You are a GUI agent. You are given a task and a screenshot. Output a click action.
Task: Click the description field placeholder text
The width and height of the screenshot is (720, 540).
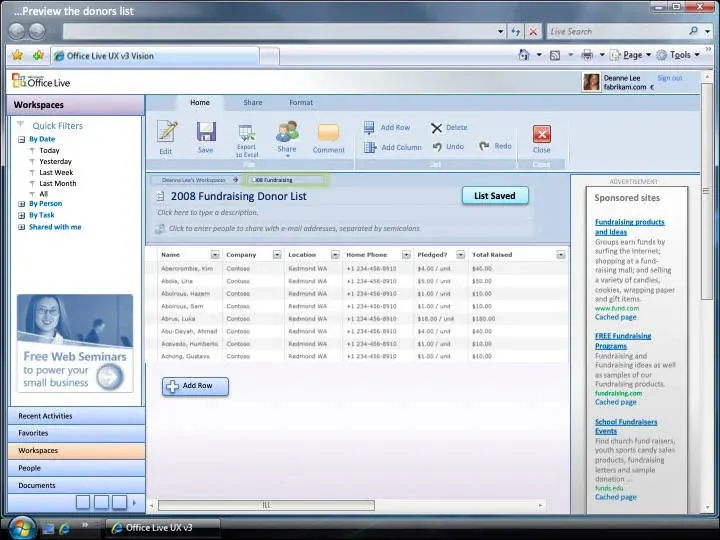pos(208,213)
